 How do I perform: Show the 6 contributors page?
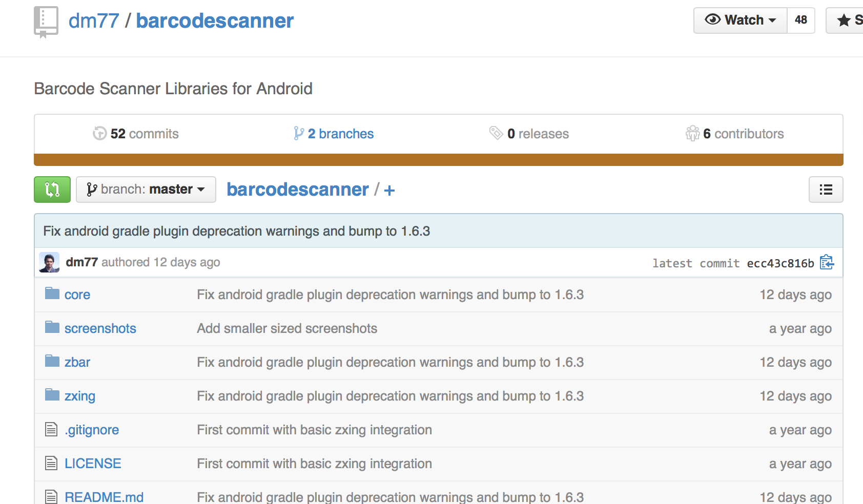pyautogui.click(x=735, y=134)
